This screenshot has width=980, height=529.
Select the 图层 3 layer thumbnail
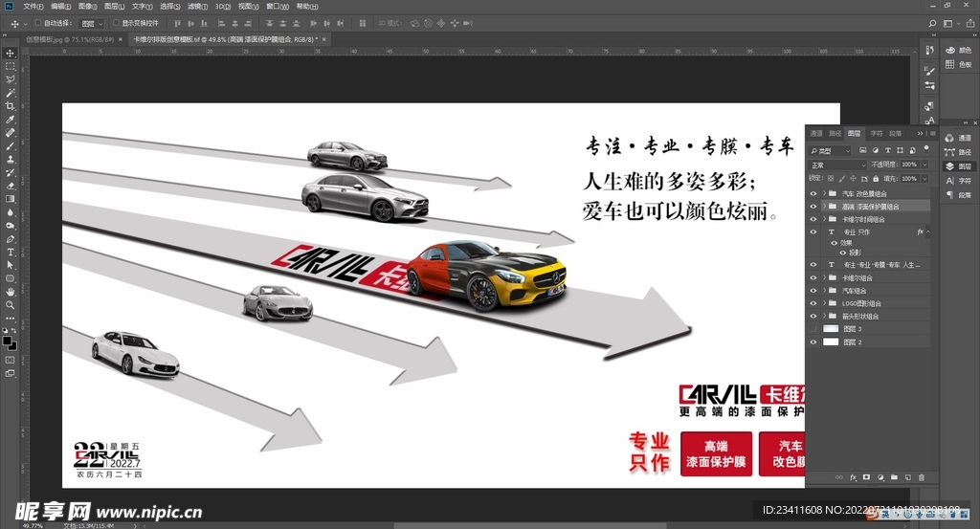point(831,328)
